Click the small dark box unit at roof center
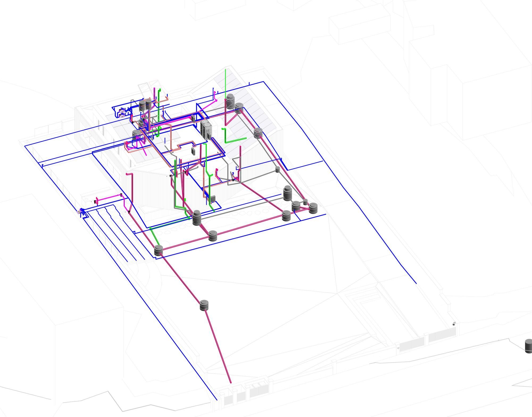The width and height of the screenshot is (532, 417). click(x=193, y=151)
